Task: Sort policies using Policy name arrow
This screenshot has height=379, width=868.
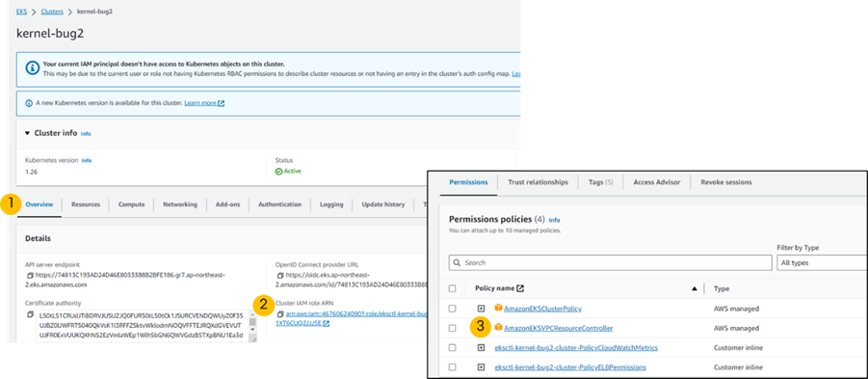Action: click(695, 288)
